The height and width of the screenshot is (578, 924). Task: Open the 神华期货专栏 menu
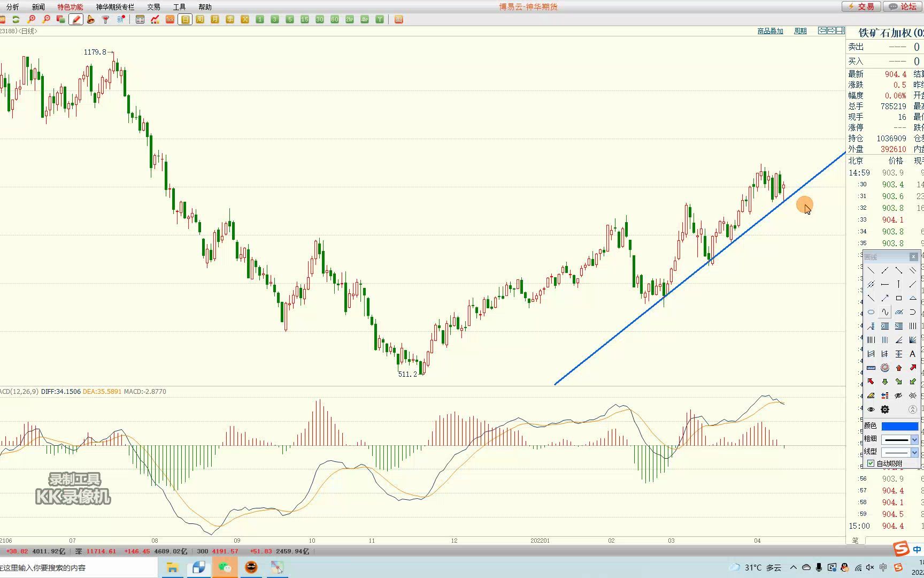point(115,7)
